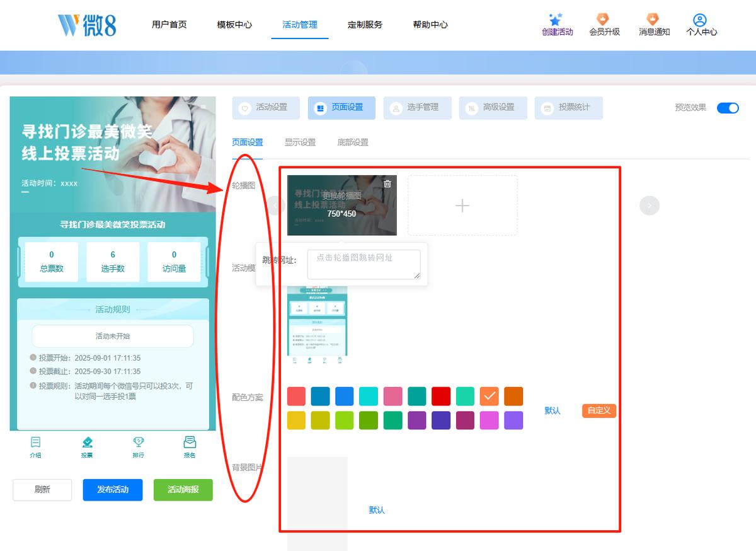The width and height of the screenshot is (756, 551).
Task: Click the 活动海报 button
Action: (183, 490)
